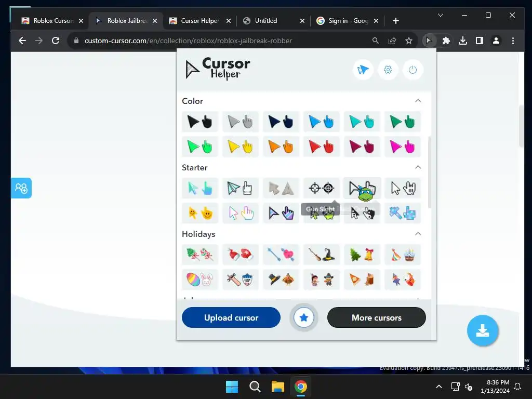This screenshot has height=399, width=532.
Task: Choose the teal cursor pack
Action: coord(362,122)
